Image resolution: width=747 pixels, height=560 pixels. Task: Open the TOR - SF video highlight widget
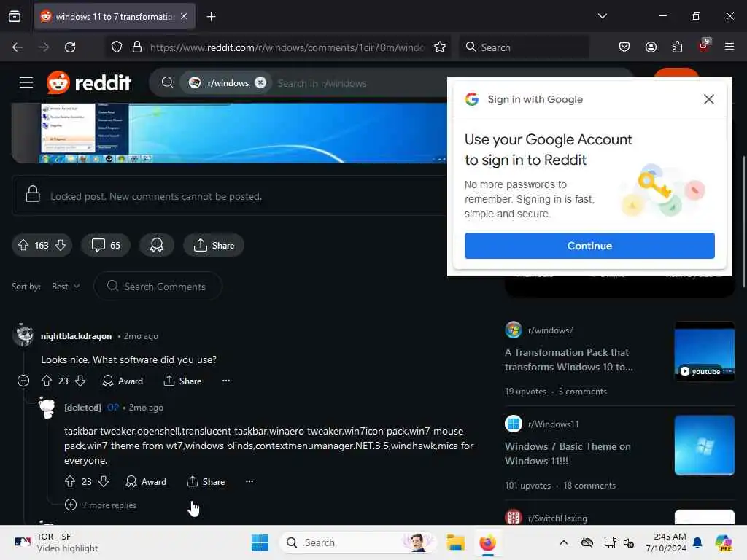point(56,542)
